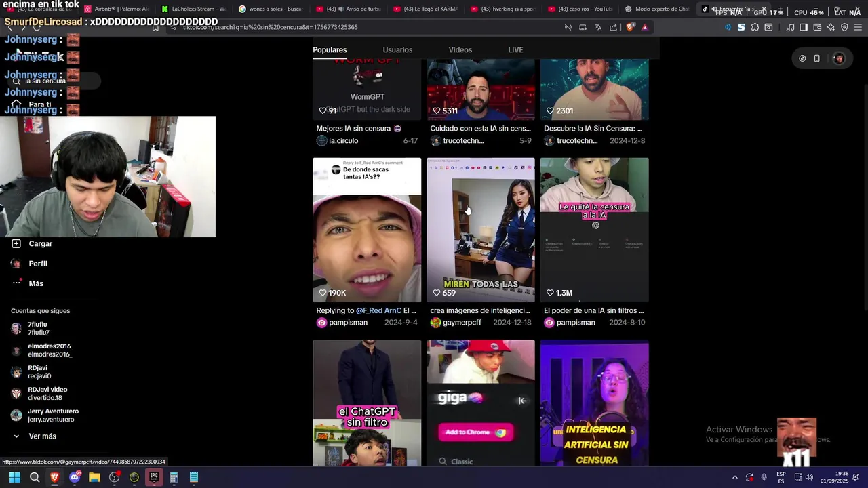This screenshot has height=488, width=868.
Task: Like the gaymerpcff video with 659 likes
Action: [437, 293]
